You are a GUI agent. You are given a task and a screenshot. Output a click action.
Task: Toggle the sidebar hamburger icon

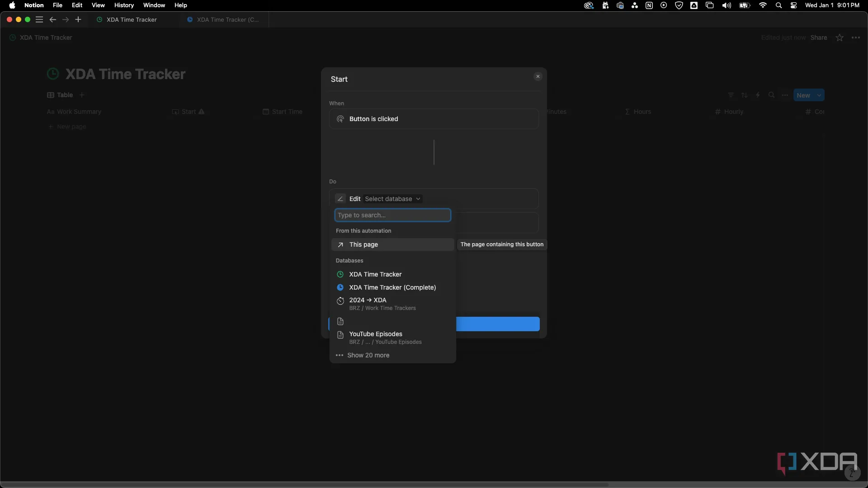(x=39, y=19)
